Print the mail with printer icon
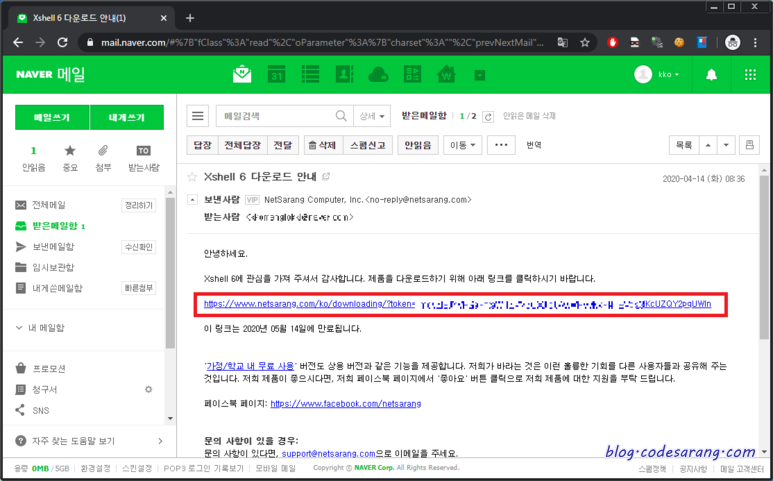 (x=750, y=145)
